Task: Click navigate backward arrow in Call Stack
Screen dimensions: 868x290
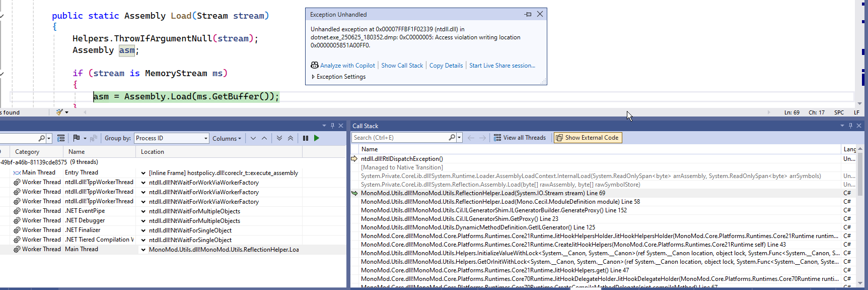Action: coord(471,138)
